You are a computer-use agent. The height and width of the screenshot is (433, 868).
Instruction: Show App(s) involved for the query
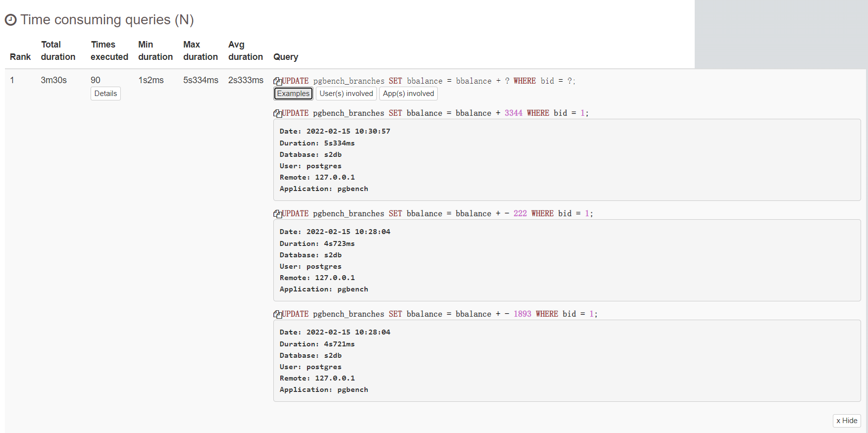click(408, 94)
